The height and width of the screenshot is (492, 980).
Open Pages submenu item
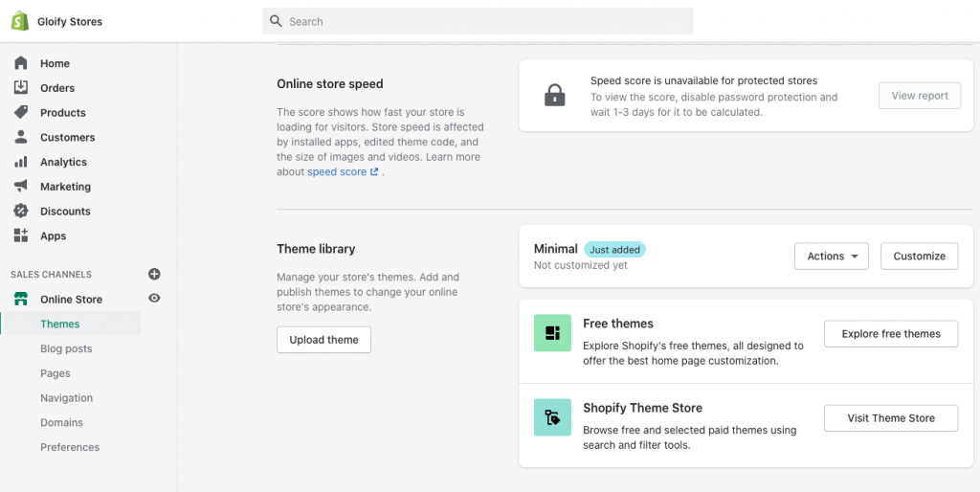coord(55,373)
